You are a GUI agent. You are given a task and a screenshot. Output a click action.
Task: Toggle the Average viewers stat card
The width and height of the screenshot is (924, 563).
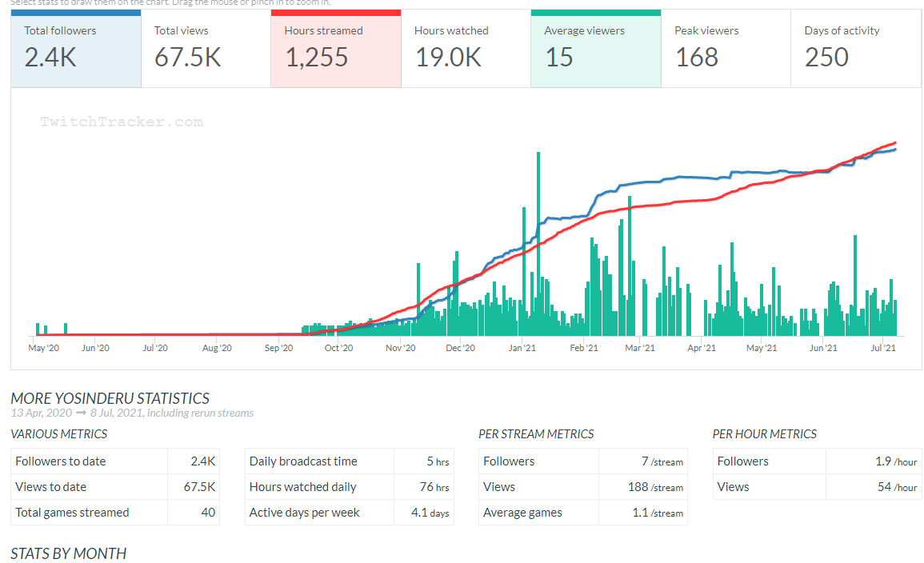coord(596,49)
